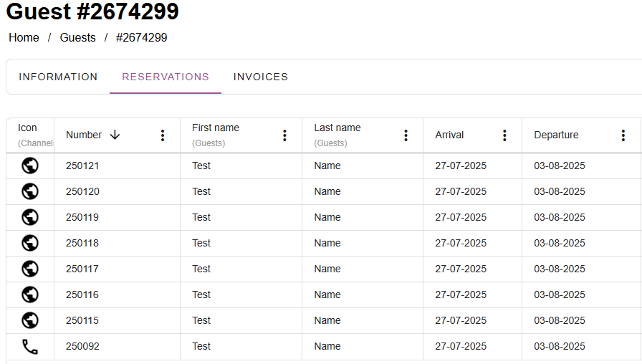The image size is (642, 364).
Task: Navigate to Guests breadcrumb link
Action: 77,37
